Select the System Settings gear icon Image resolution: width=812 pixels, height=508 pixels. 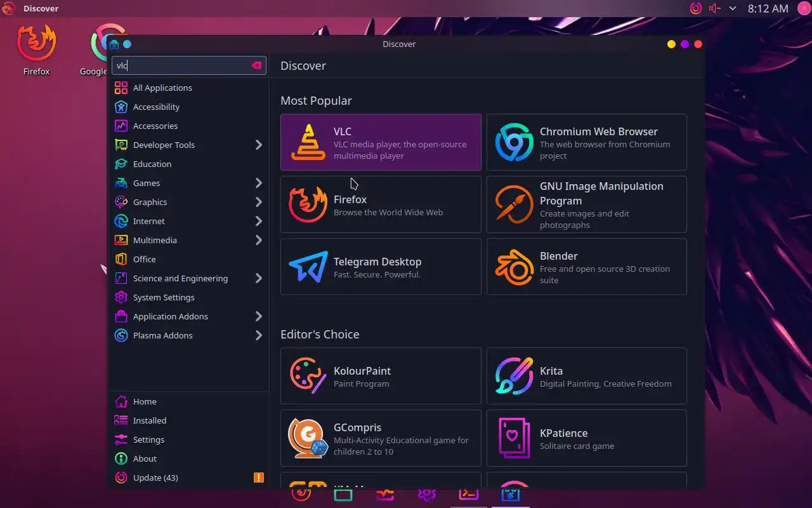(x=121, y=297)
